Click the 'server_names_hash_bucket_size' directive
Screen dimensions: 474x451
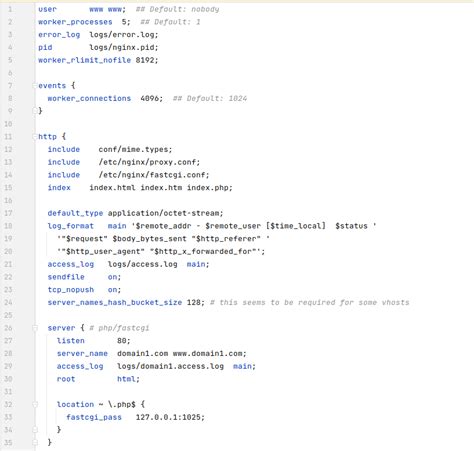115,303
